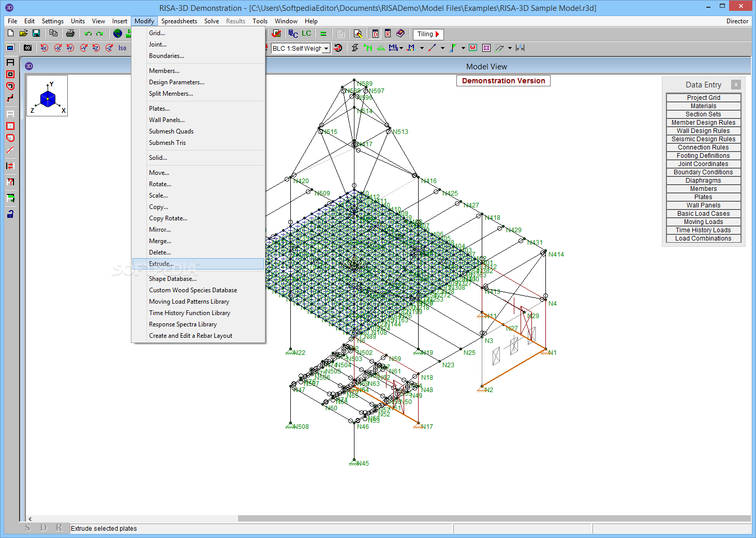This screenshot has height=538, width=756.
Task: Click the globe icon in main toolbar
Action: [117, 33]
